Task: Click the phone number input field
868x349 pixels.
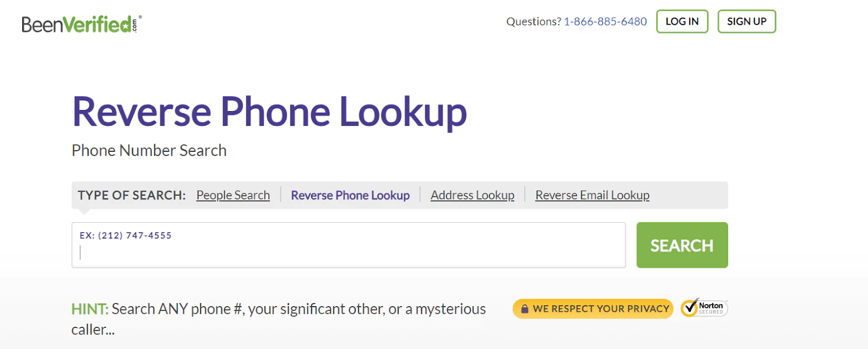Action: (348, 245)
